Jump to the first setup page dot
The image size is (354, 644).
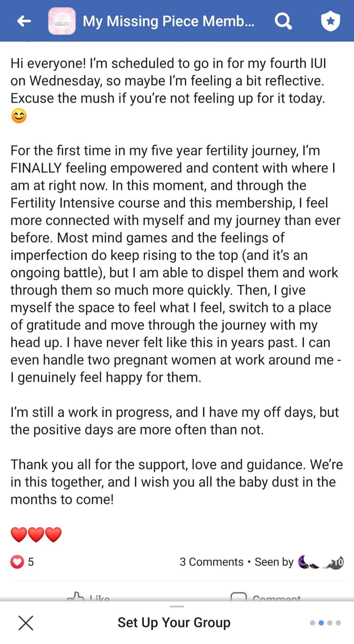point(313,623)
